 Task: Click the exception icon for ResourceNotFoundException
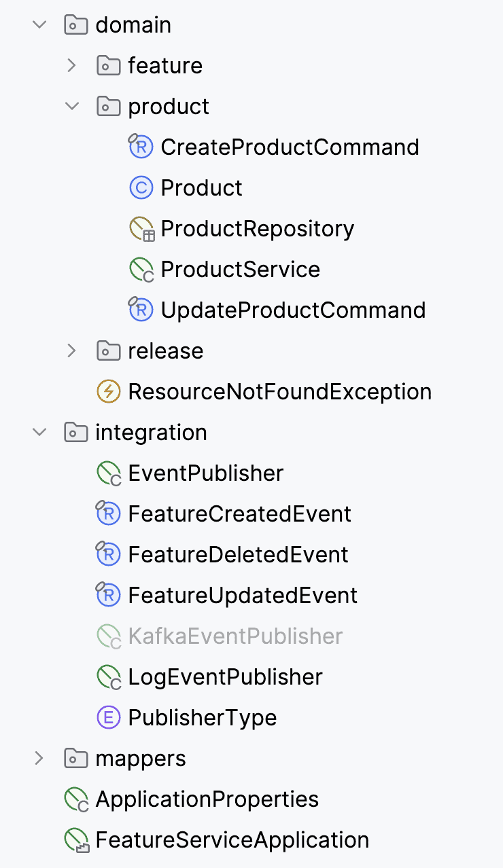(x=109, y=391)
